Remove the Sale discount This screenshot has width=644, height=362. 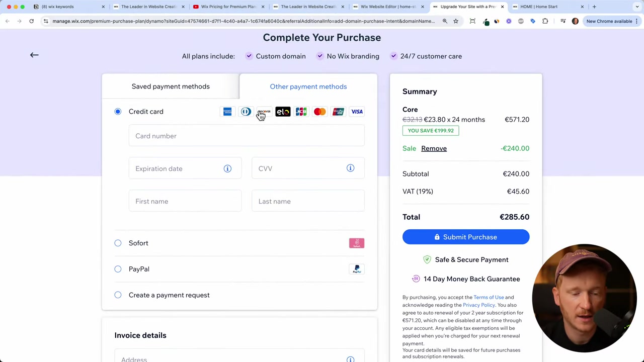(434, 148)
